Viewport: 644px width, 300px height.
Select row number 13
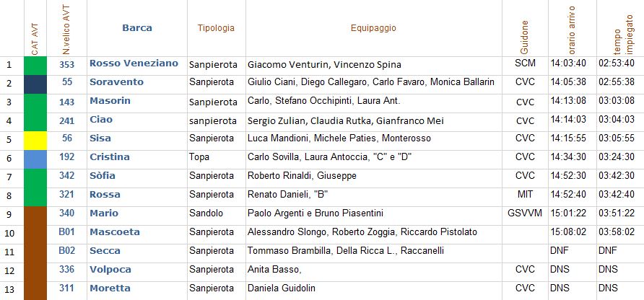tap(9, 290)
